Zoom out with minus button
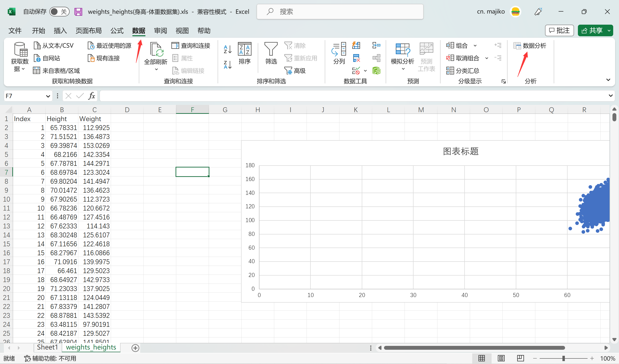The width and height of the screenshot is (619, 364). (535, 358)
